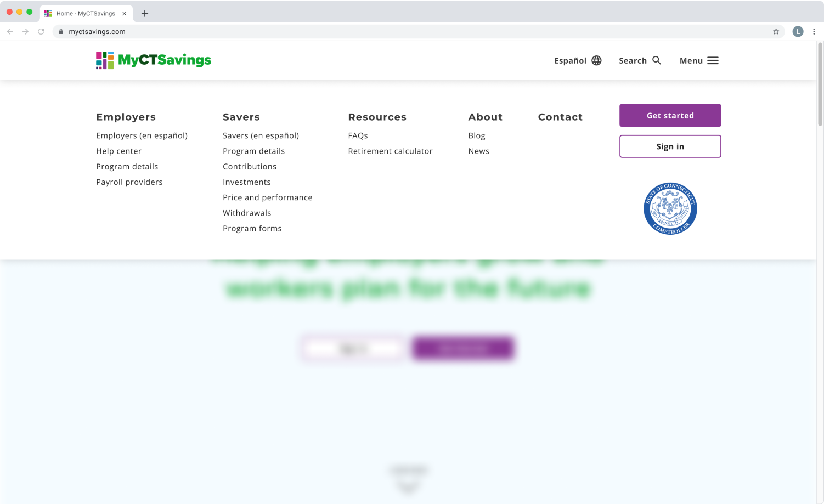Open the browser overflow menu
Viewport: 824px width, 504px height.
click(814, 31)
